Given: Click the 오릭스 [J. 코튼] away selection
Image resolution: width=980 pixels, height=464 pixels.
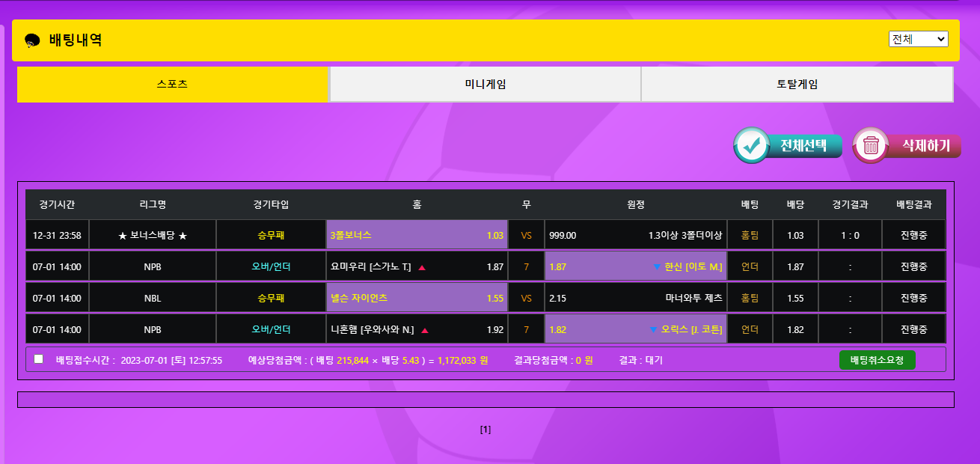Looking at the screenshot, I should coord(635,329).
